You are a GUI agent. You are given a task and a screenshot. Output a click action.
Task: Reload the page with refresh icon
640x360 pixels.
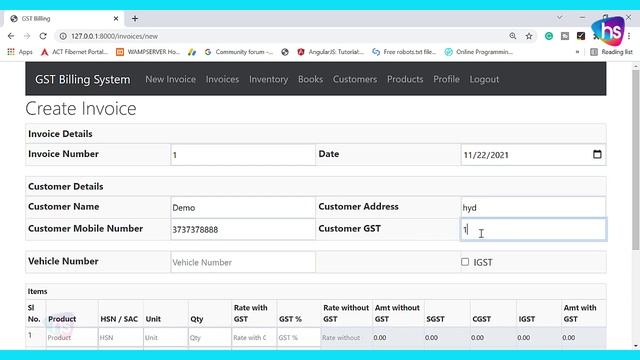pyautogui.click(x=43, y=36)
